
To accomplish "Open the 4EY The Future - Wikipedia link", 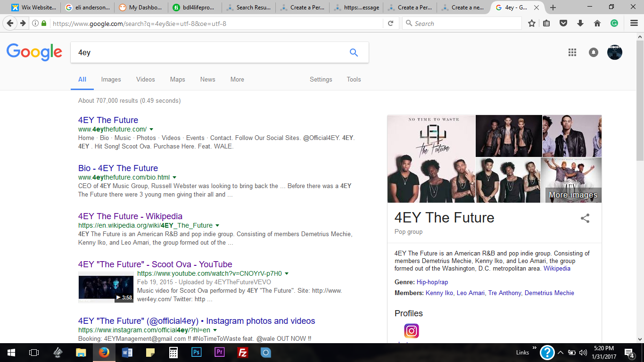I will tap(130, 216).
